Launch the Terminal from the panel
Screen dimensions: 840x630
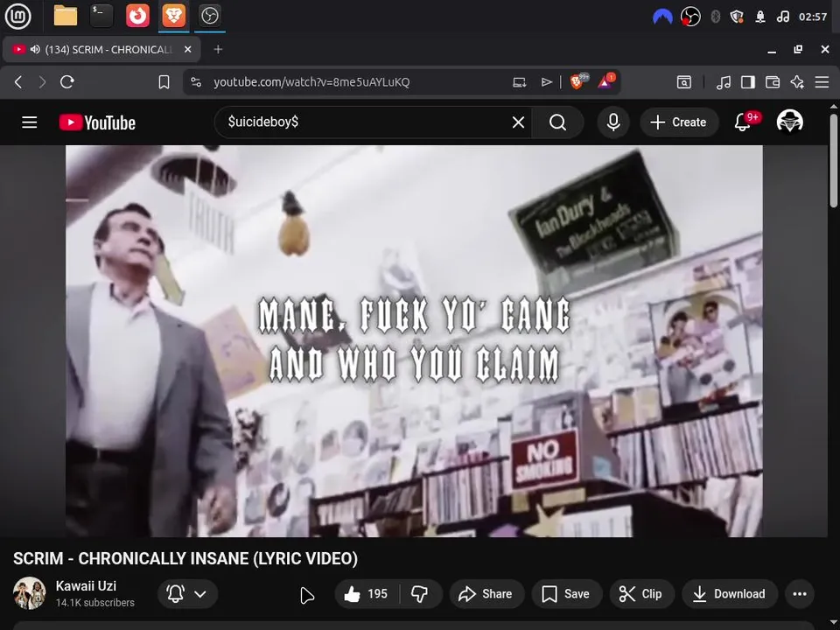(x=101, y=16)
